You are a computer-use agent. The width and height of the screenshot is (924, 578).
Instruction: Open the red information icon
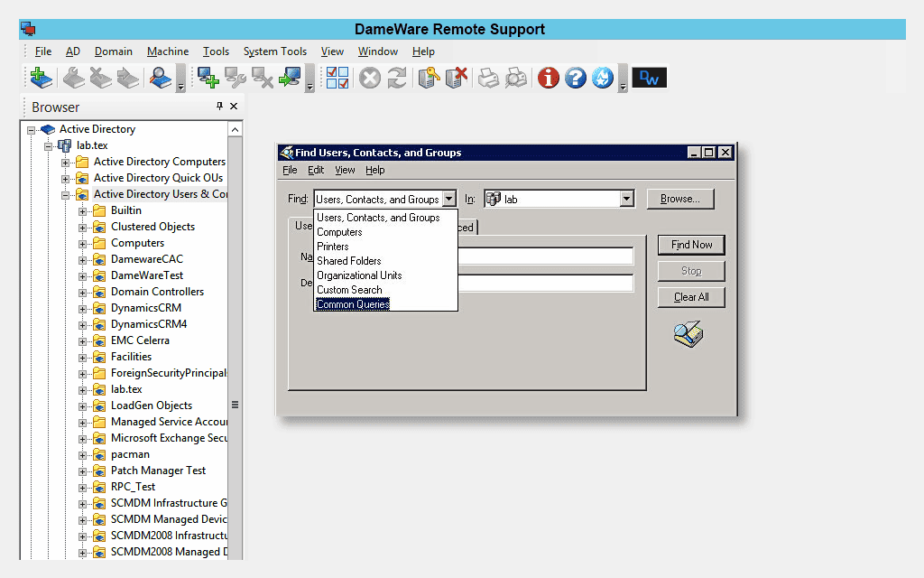(548, 79)
